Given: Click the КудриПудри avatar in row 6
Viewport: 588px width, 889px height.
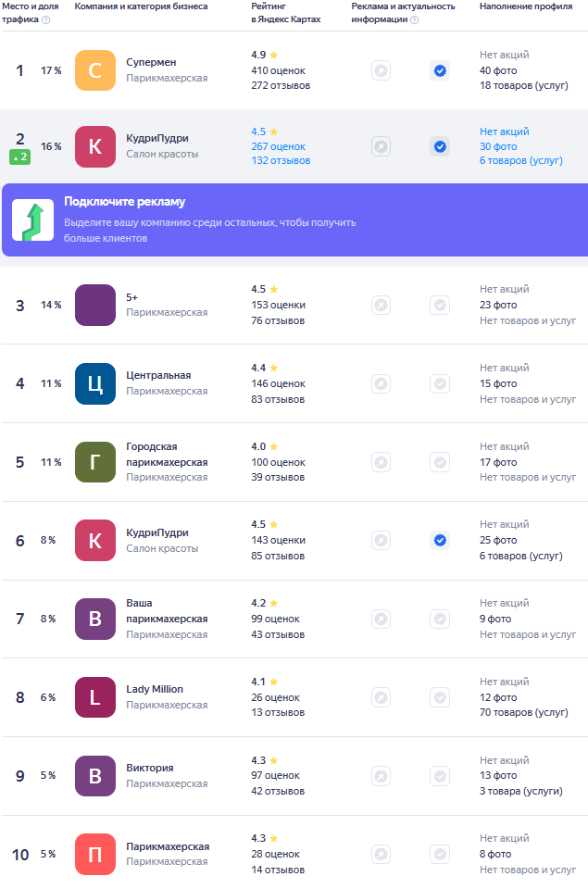Looking at the screenshot, I should [95, 540].
